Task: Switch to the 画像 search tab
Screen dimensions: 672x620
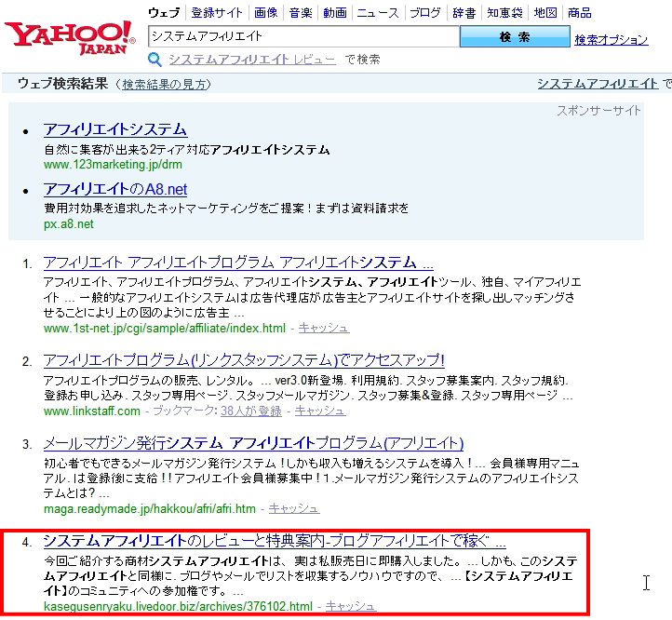Action: [x=265, y=13]
